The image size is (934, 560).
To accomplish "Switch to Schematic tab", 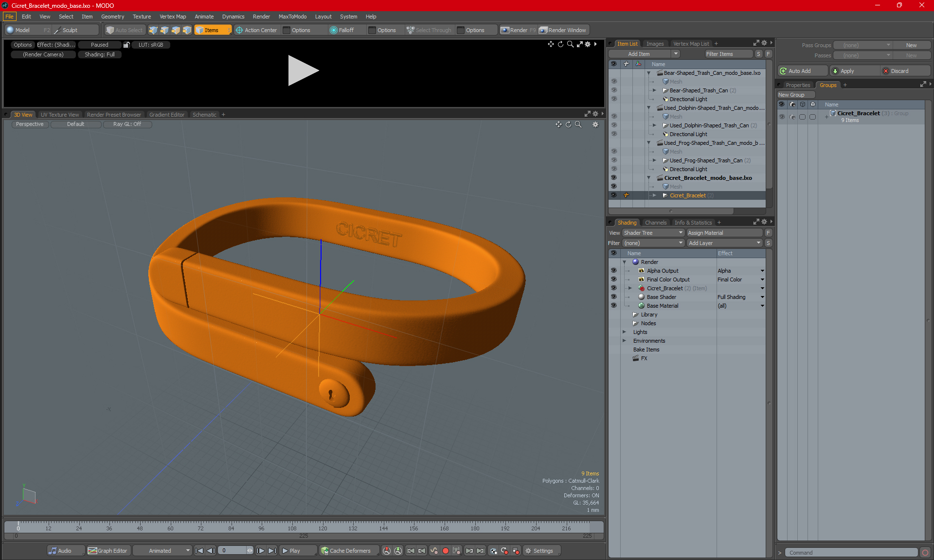I will (x=204, y=115).
